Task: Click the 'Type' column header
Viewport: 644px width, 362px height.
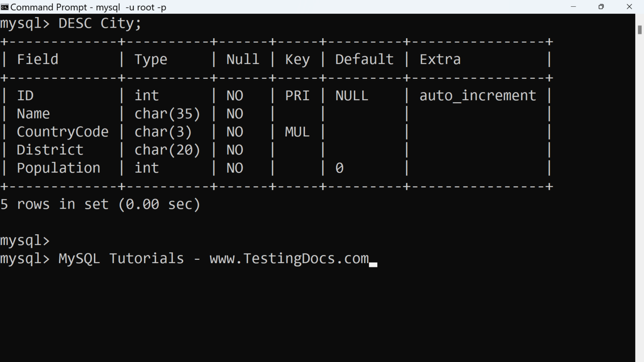Action: pos(151,59)
